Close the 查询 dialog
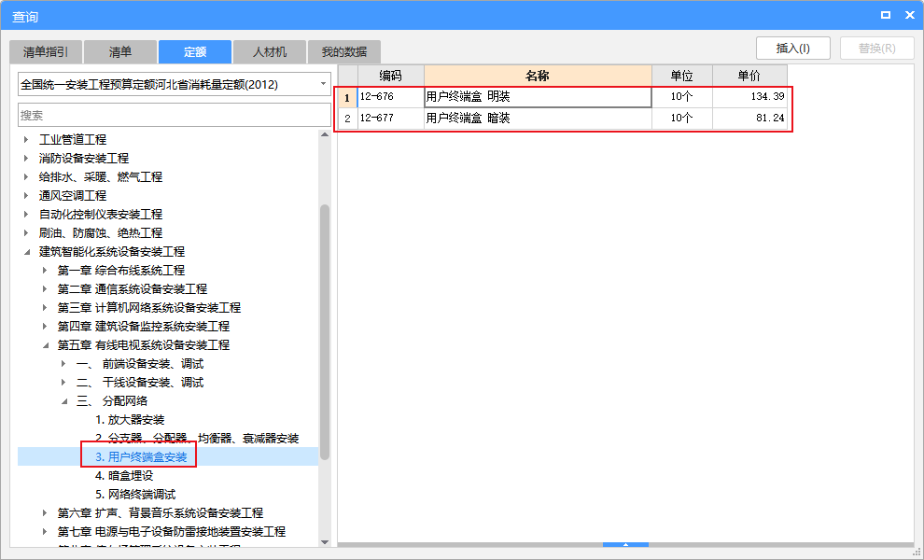The width and height of the screenshot is (924, 560). [x=910, y=15]
